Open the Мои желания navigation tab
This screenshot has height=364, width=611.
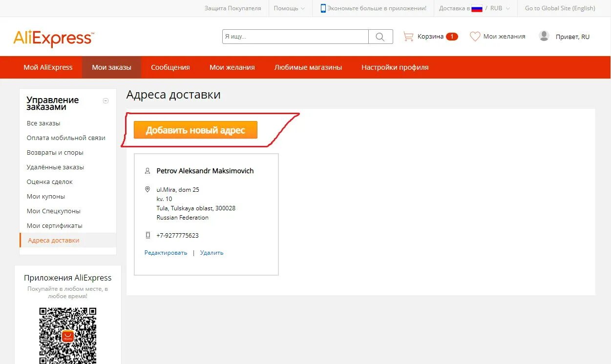[232, 67]
